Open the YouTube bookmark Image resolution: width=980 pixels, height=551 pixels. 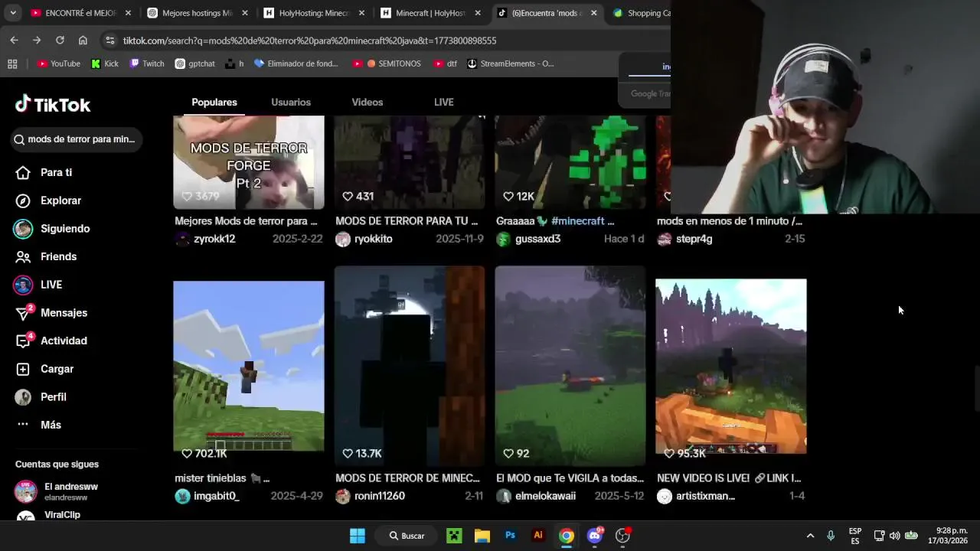(59, 64)
